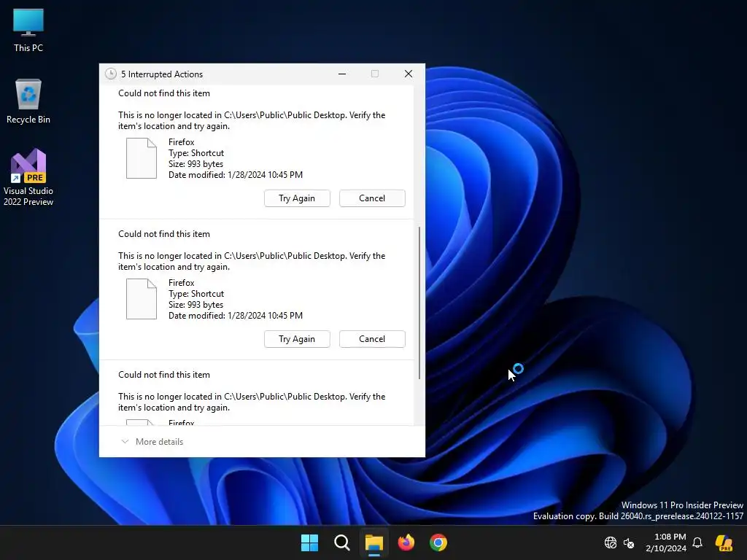Viewport: 747px width, 560px height.
Task: Click "Type: Shortcut" in the first entry
Action: pyautogui.click(x=196, y=153)
